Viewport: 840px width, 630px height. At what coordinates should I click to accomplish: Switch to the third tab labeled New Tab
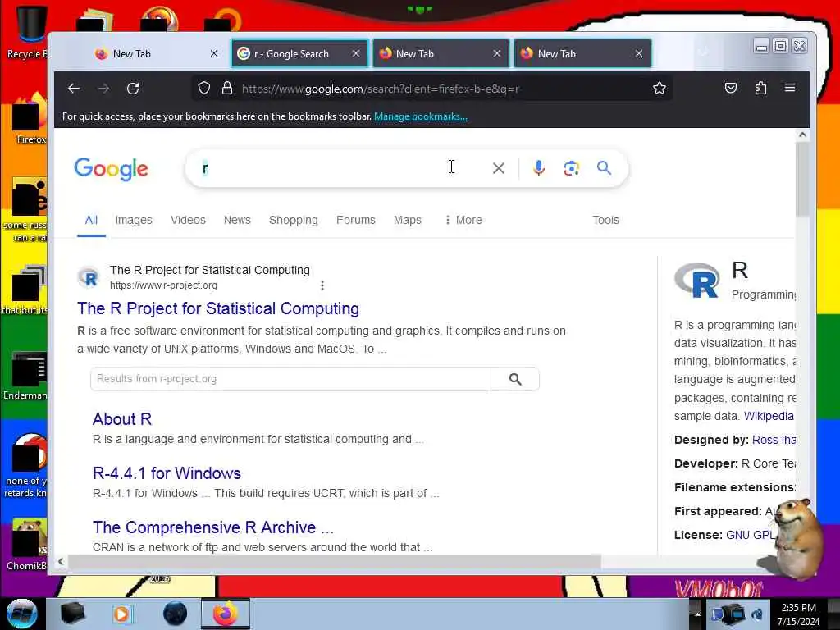pyautogui.click(x=441, y=53)
